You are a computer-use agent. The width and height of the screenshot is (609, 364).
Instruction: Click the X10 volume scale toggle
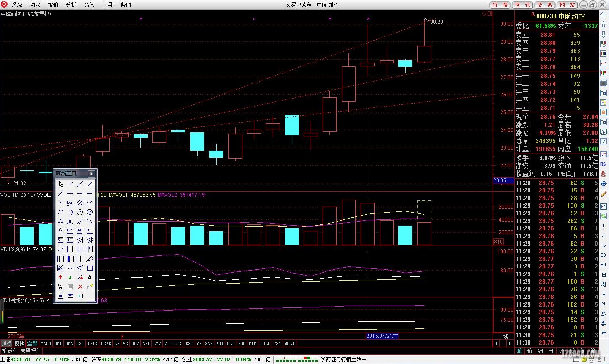tap(499, 241)
